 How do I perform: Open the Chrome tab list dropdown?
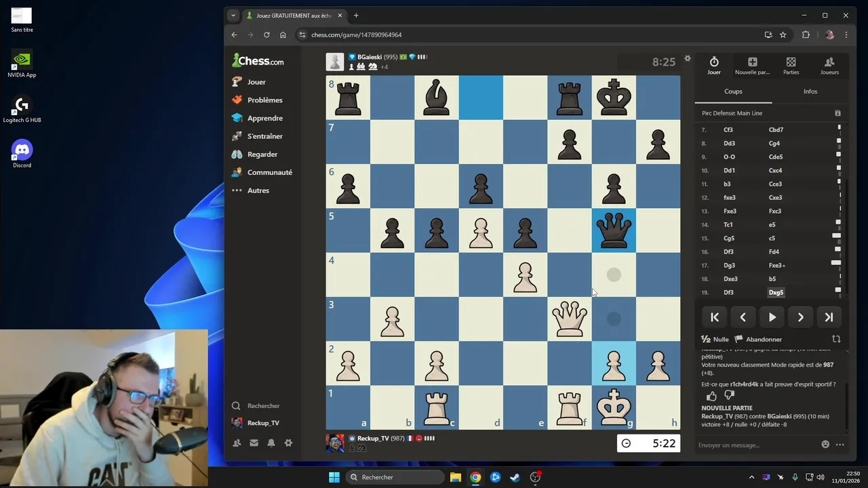coord(233,16)
